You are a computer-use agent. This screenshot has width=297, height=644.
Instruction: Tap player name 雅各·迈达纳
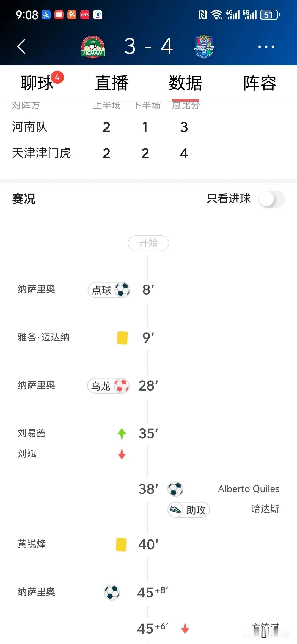[x=43, y=337]
